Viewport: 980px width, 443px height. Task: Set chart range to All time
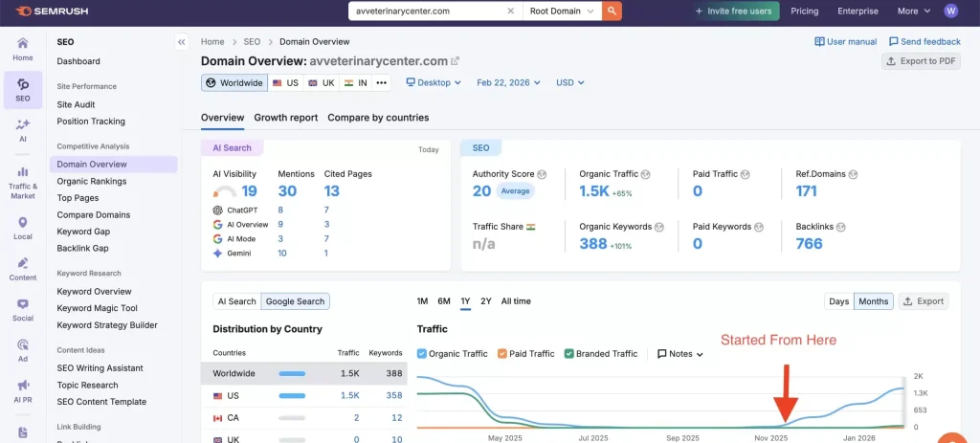tap(516, 301)
